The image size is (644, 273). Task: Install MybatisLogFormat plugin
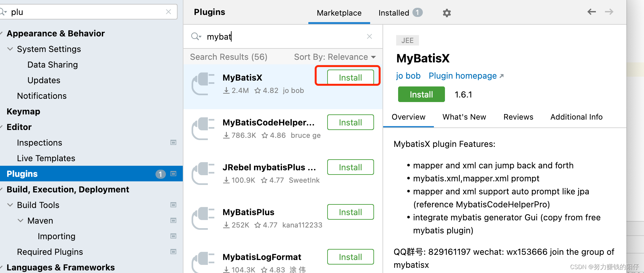pyautogui.click(x=350, y=257)
